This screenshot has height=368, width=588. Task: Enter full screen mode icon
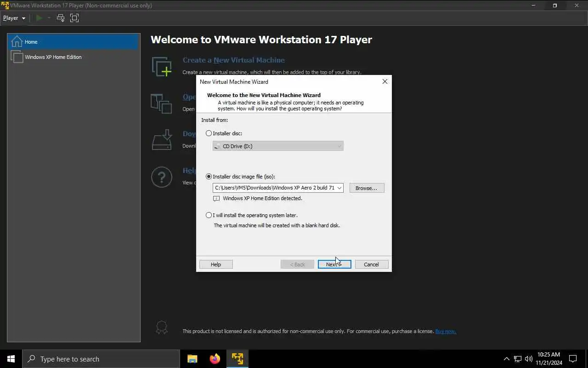(74, 18)
